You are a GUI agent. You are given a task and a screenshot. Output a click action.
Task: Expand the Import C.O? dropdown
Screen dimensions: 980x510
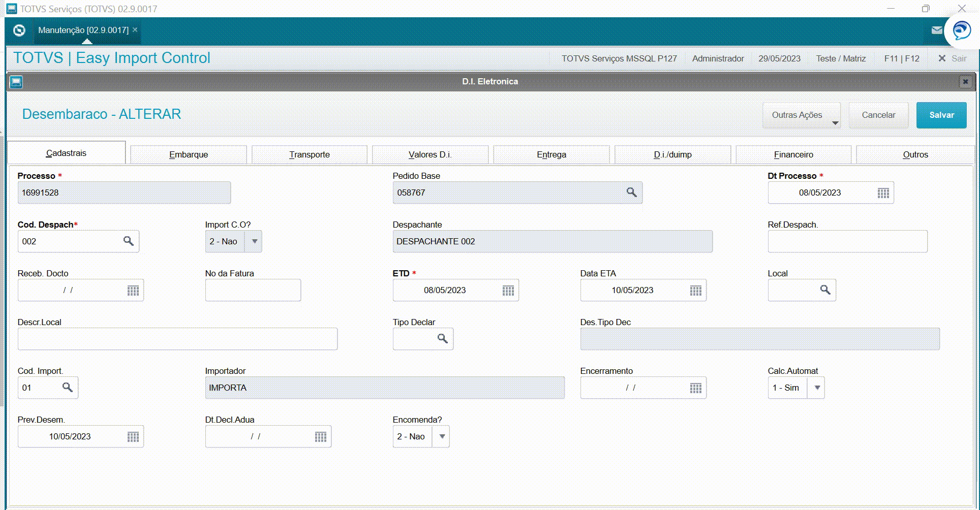(254, 241)
